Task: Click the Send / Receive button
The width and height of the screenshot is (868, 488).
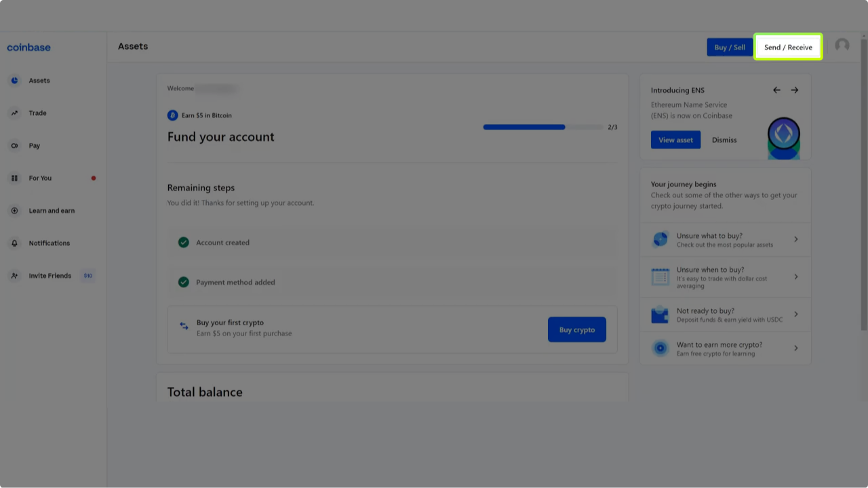Action: click(788, 47)
